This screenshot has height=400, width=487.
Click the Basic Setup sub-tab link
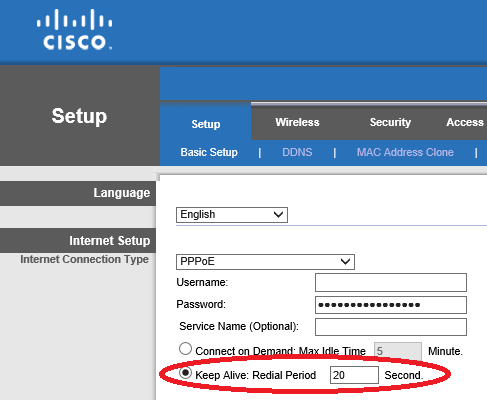[x=209, y=152]
